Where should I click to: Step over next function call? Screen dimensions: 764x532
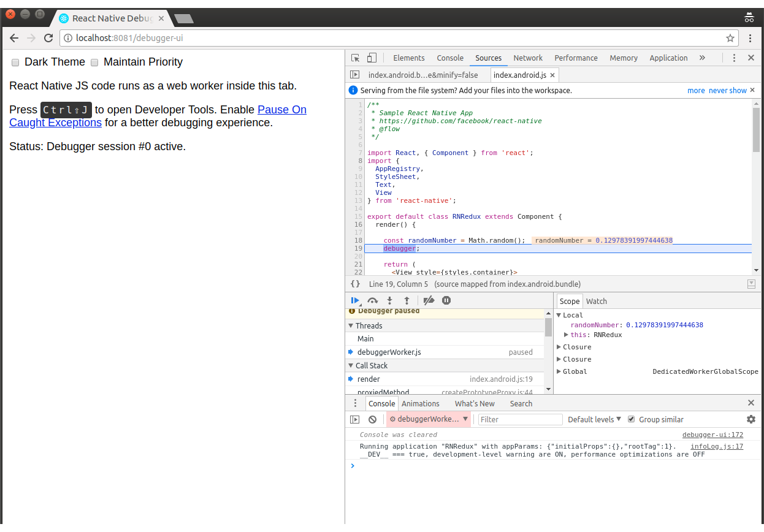[372, 300]
